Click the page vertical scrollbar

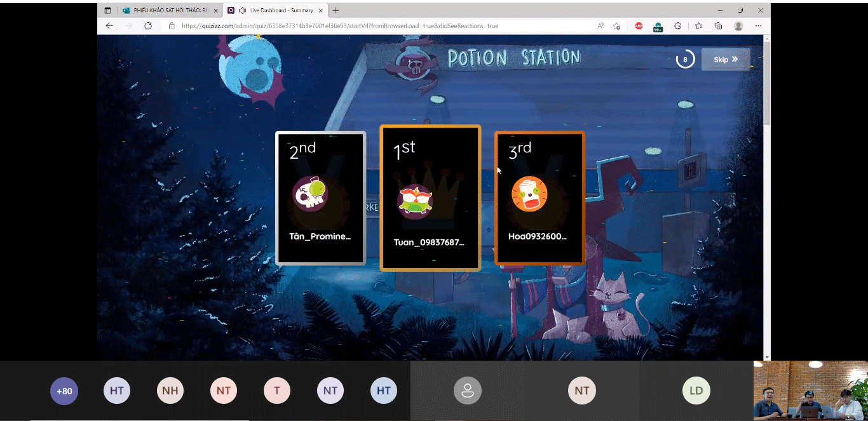[x=766, y=83]
